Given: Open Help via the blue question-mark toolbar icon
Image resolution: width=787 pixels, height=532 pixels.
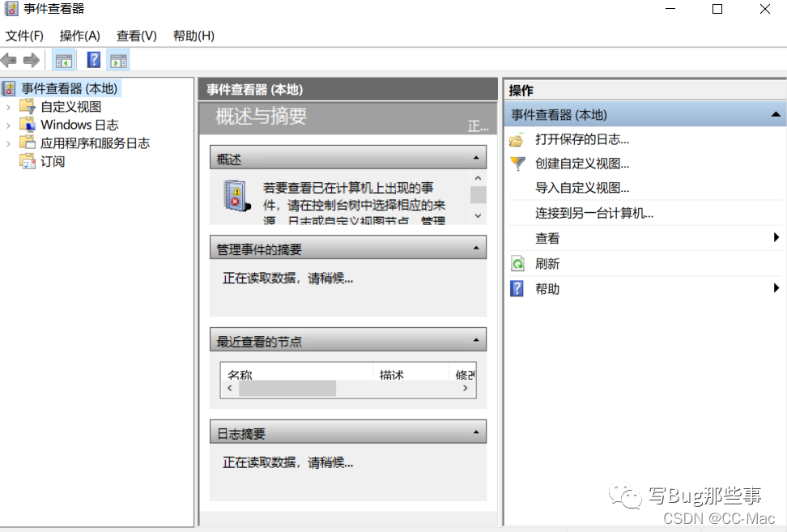Looking at the screenshot, I should click(x=94, y=60).
